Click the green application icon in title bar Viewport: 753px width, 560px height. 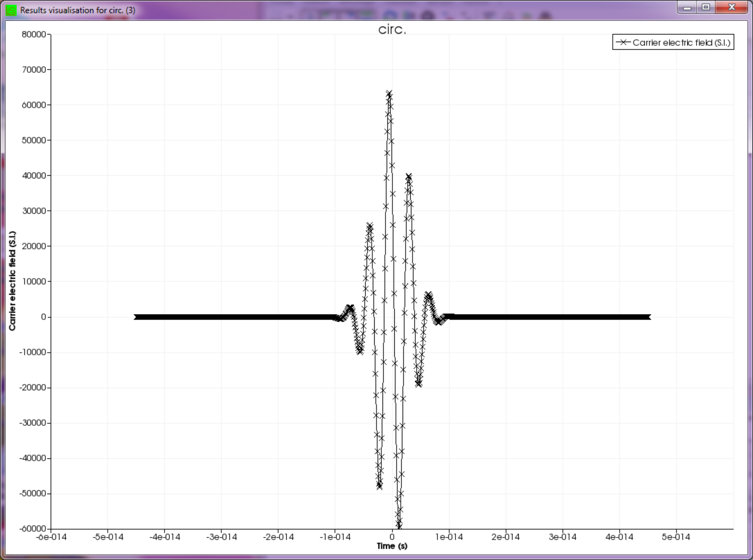click(11, 10)
